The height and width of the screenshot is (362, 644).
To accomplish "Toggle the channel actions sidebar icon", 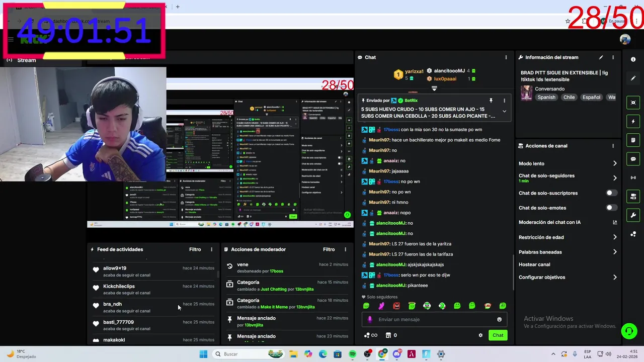I will [x=633, y=196].
